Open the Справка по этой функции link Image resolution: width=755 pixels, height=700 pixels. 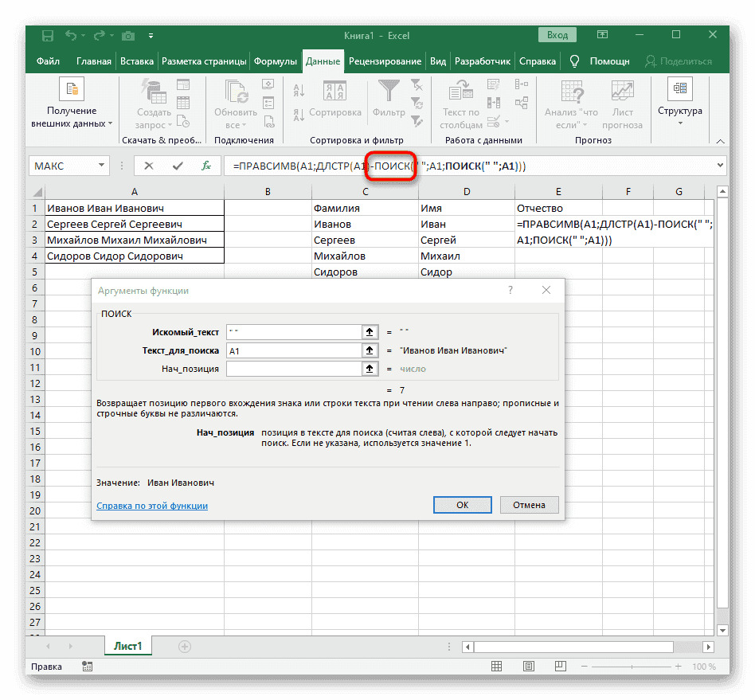[152, 506]
